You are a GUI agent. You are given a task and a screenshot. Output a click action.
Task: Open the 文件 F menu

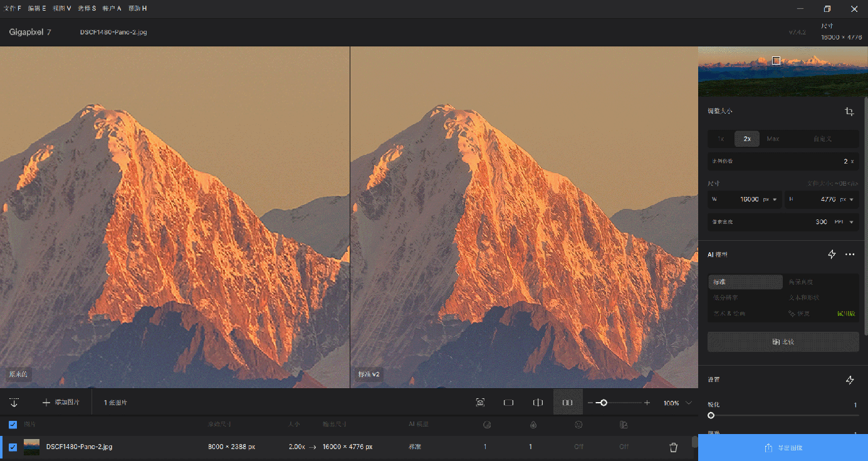pos(13,9)
